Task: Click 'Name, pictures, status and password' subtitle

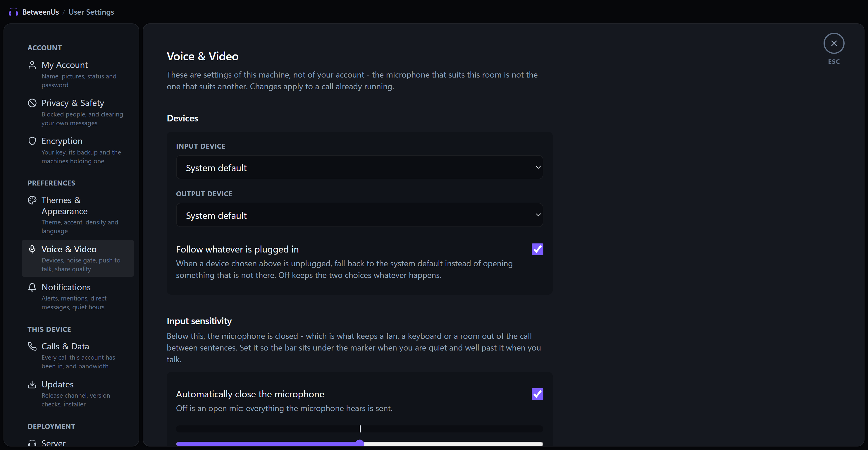Action: tap(79, 81)
